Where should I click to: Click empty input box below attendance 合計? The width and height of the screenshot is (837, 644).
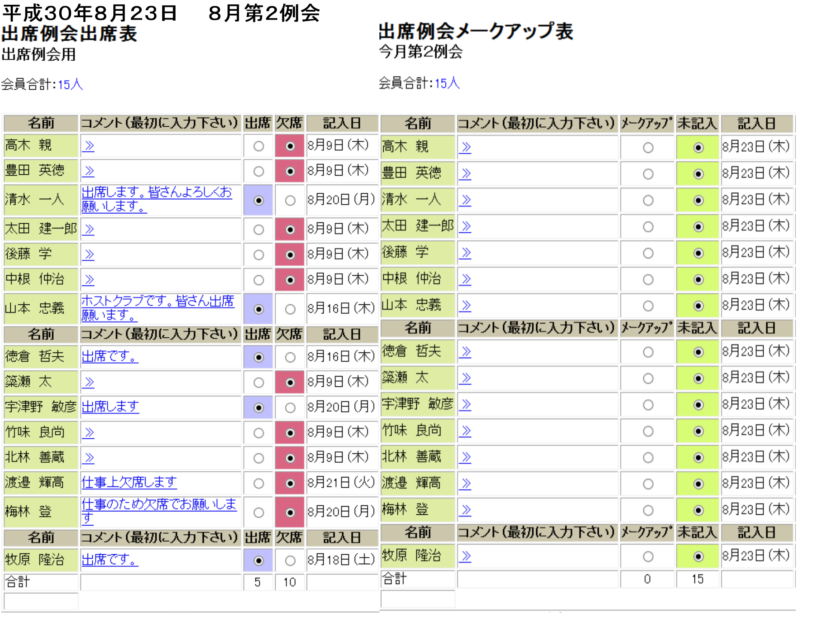41,601
